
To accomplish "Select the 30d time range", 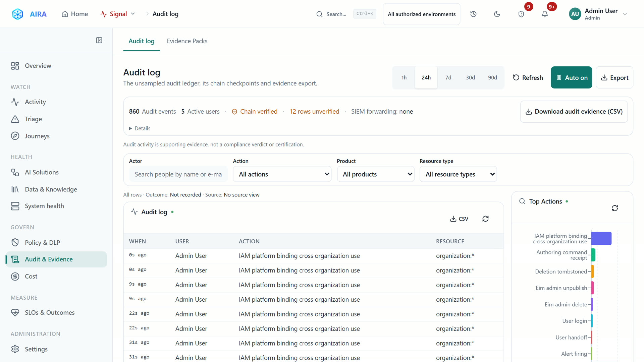I will click(x=470, y=77).
